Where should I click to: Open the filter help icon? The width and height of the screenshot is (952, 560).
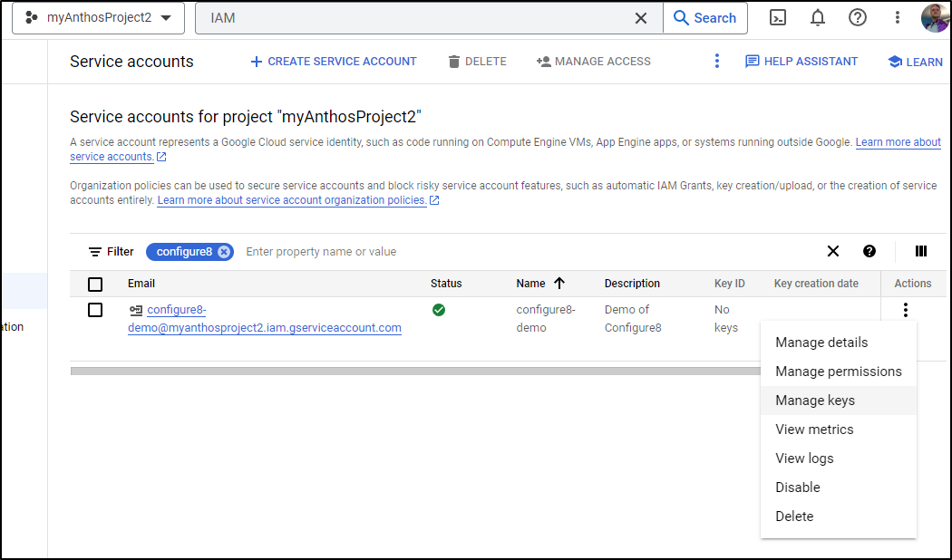[x=869, y=251]
